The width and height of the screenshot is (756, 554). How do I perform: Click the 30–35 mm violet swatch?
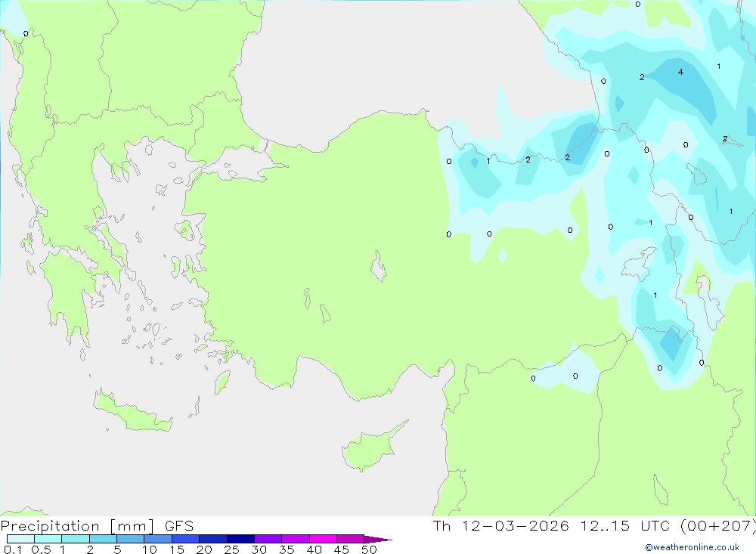point(268,539)
